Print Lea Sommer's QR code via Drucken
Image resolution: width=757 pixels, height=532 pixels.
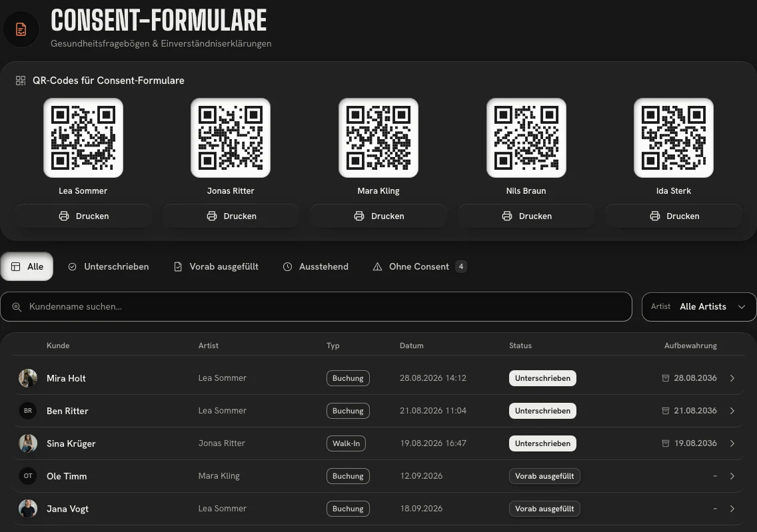point(83,216)
